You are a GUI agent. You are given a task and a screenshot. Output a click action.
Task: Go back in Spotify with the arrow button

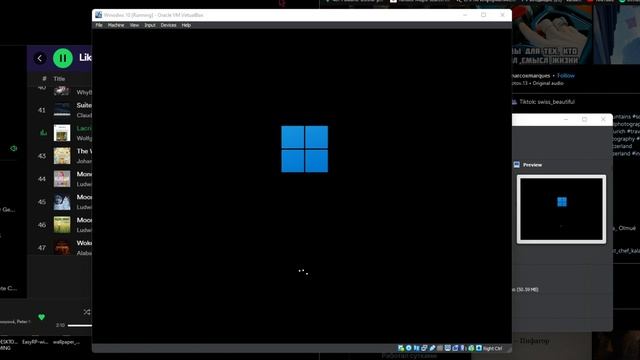click(40, 58)
